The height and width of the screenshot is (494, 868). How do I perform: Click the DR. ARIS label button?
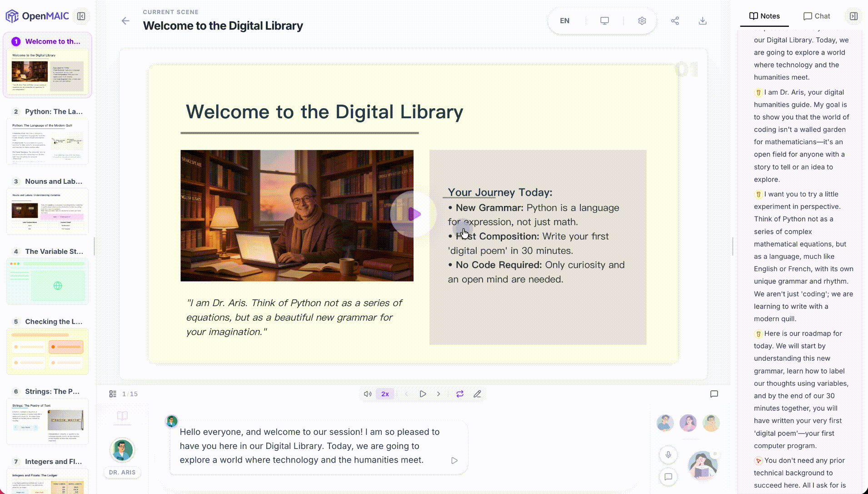click(122, 472)
